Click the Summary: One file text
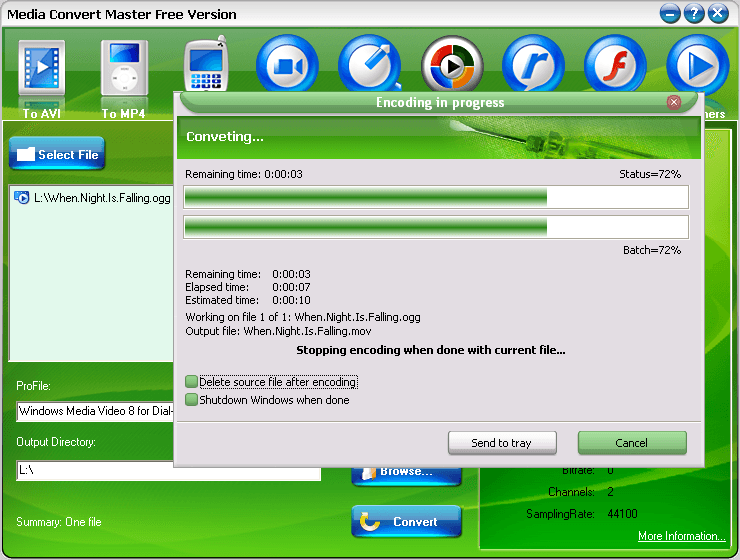 coord(59,522)
